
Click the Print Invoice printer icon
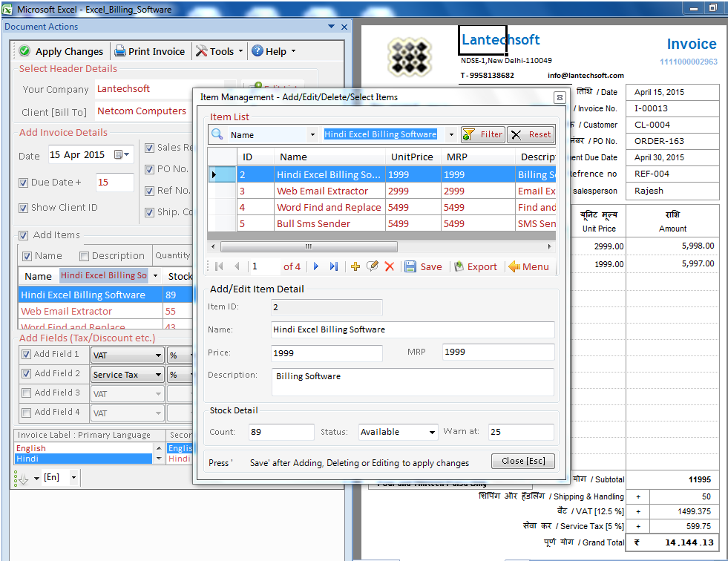(x=120, y=50)
